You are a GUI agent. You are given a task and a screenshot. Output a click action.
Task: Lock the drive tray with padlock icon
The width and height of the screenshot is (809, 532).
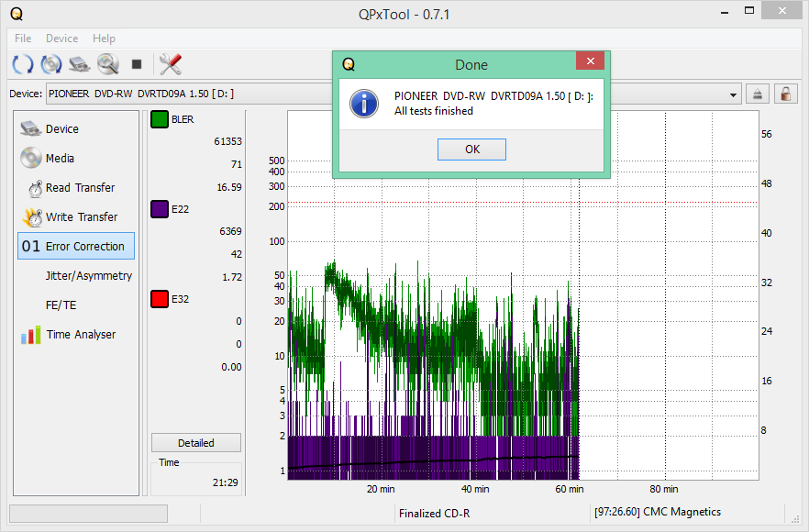[x=786, y=94]
